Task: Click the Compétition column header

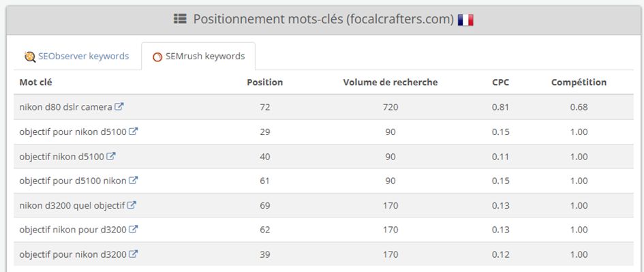Action: point(579,82)
